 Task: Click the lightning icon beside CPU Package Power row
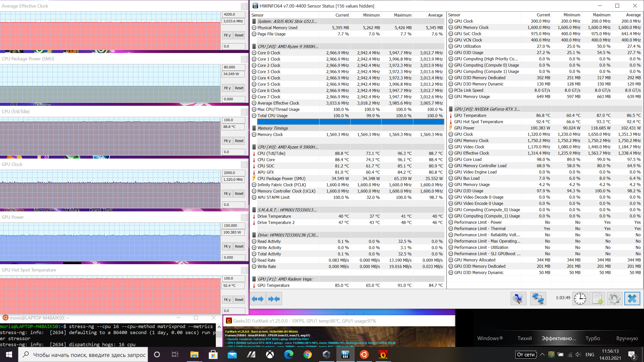(254, 178)
